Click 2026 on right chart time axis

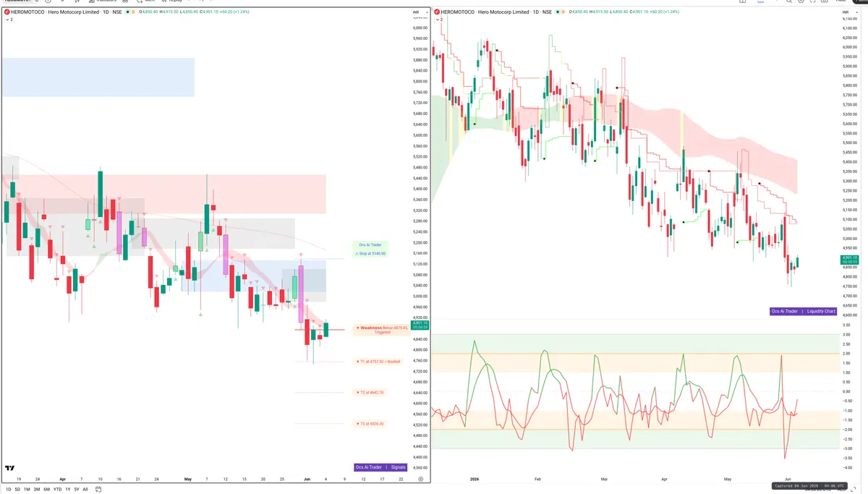click(x=475, y=479)
